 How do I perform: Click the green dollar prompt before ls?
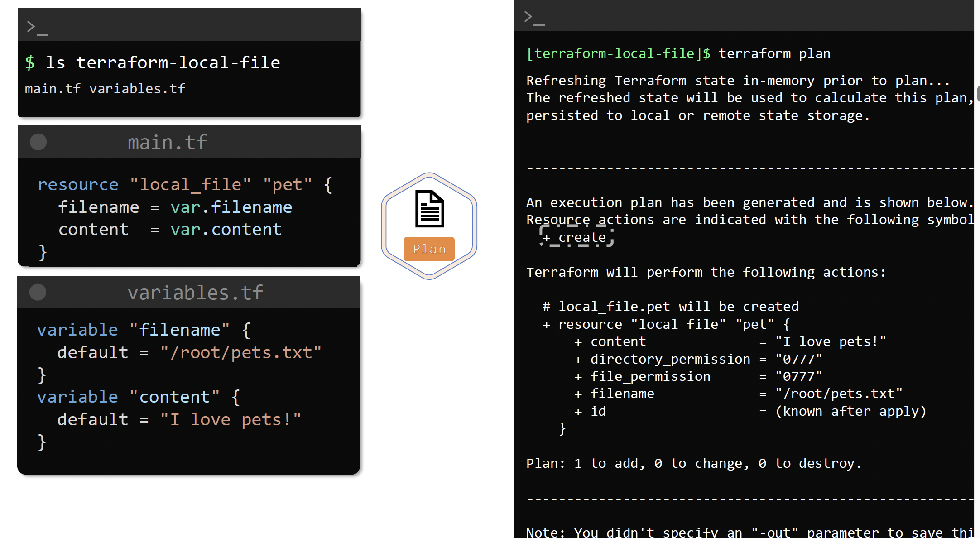tap(30, 62)
